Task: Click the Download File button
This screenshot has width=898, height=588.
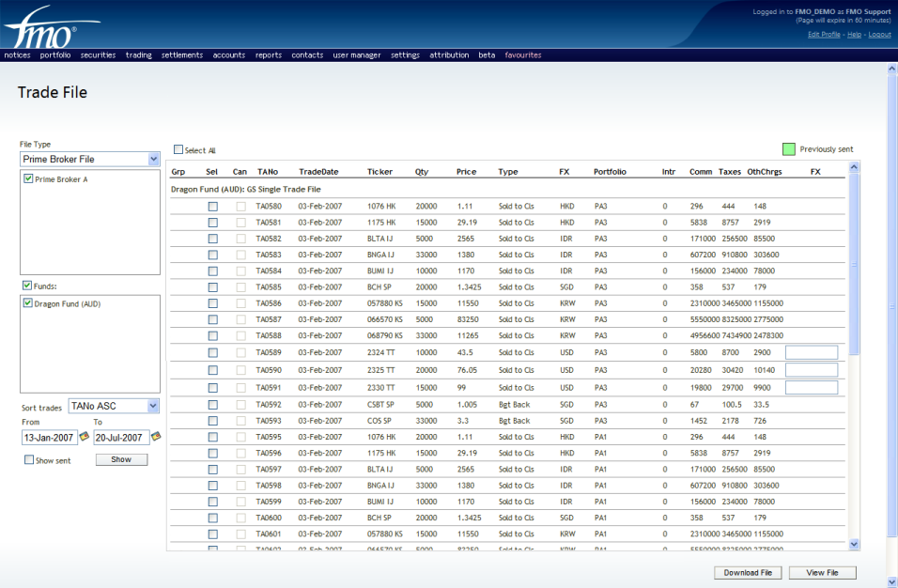Action: tap(748, 573)
